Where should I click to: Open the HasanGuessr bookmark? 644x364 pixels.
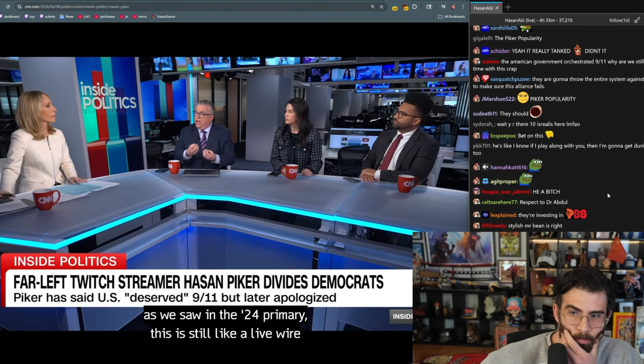pos(164,17)
